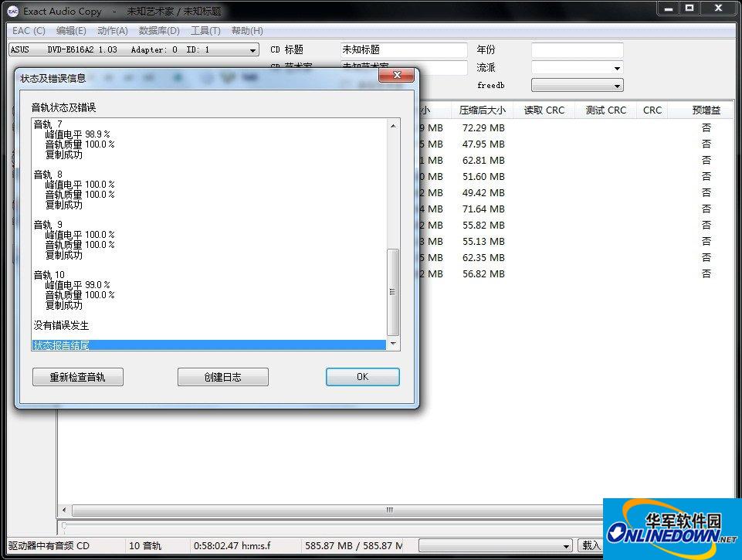The height and width of the screenshot is (560, 742).
Task: Expand the freedb dropdown
Action: pos(617,86)
